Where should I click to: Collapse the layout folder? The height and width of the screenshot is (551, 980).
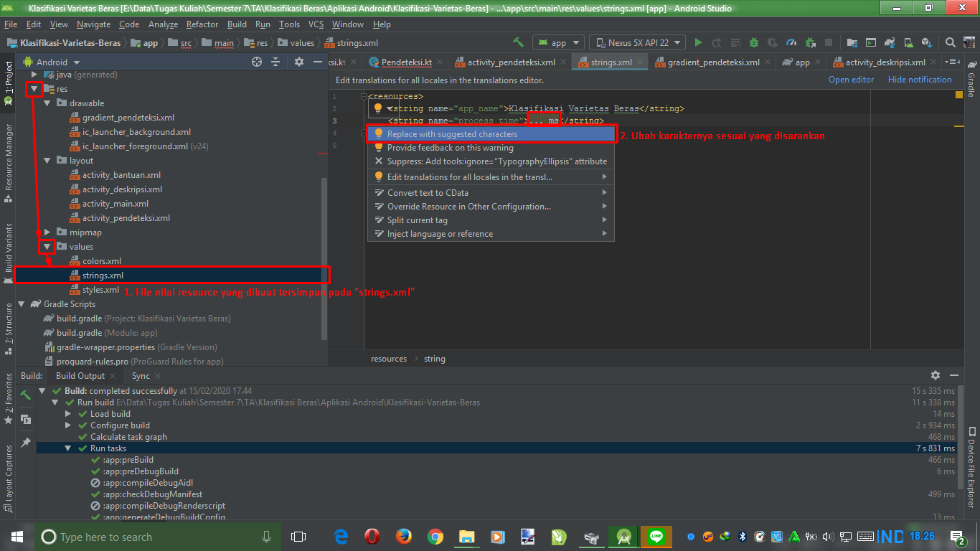click(47, 161)
